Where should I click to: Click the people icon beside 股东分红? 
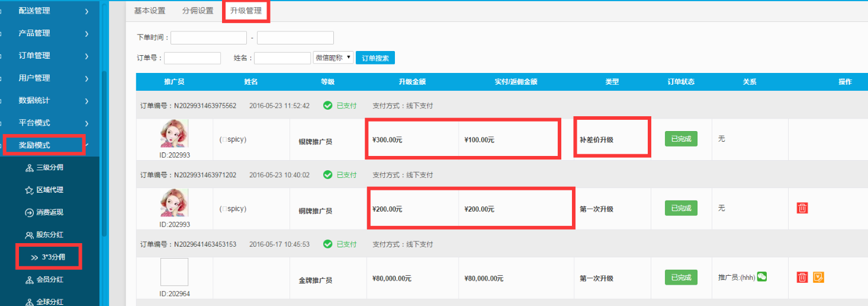pyautogui.click(x=29, y=235)
